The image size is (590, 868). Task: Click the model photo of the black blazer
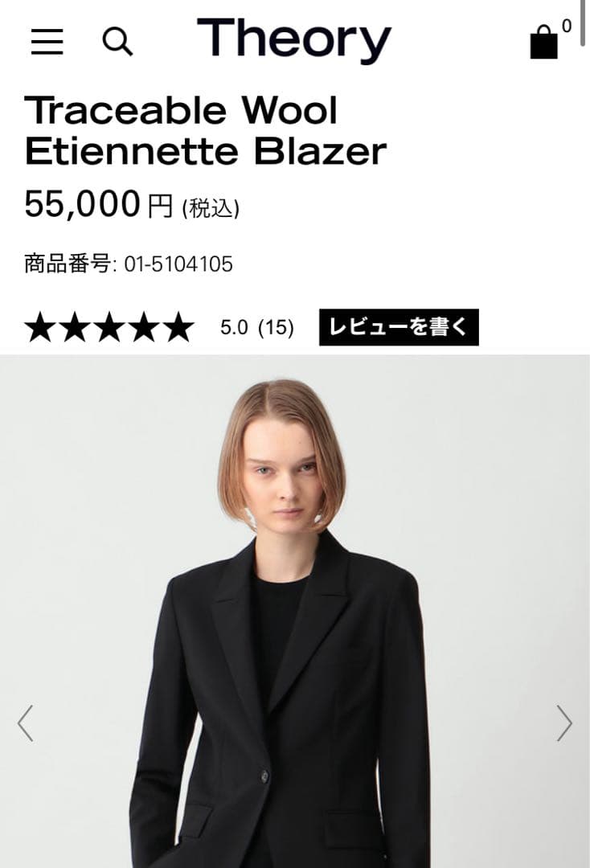pos(295,611)
